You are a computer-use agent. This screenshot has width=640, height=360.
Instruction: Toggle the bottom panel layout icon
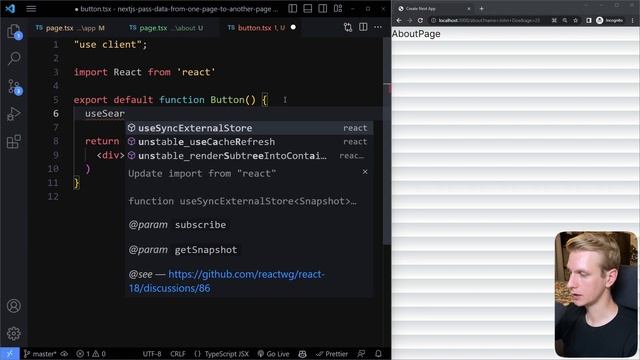coord(307,9)
